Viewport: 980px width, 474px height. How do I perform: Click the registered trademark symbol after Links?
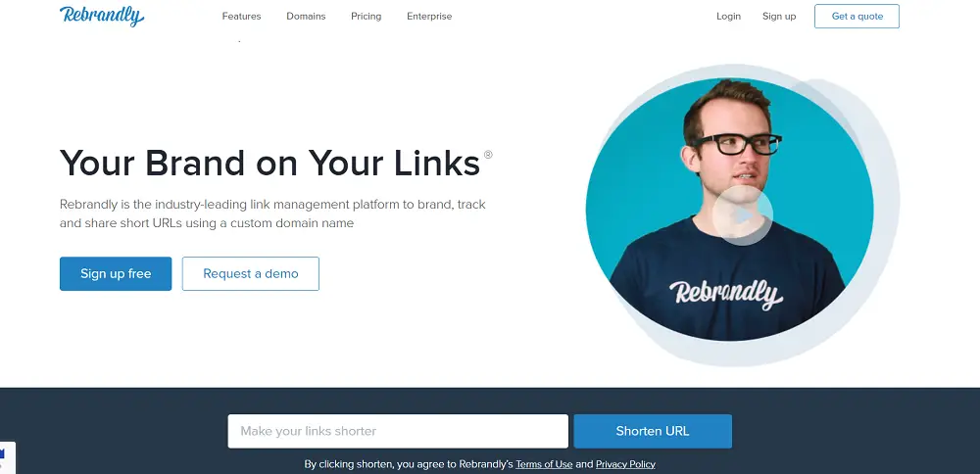(488, 155)
